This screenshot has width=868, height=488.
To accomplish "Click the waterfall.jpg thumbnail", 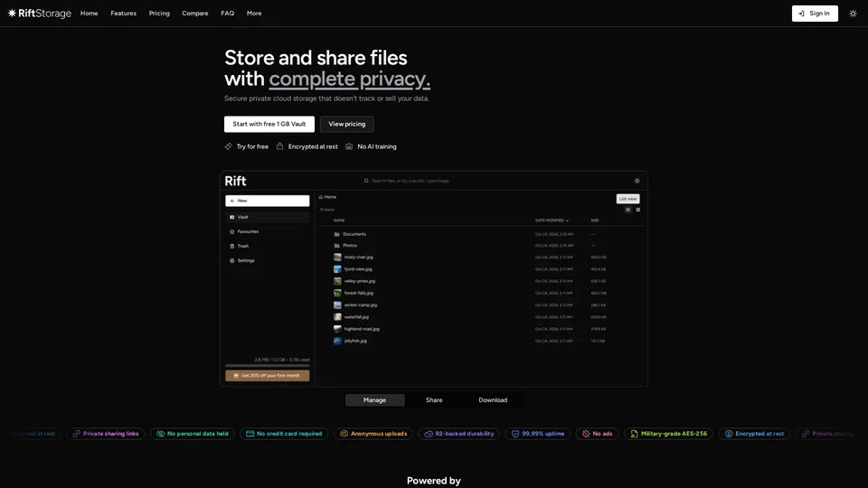I will coord(337,317).
